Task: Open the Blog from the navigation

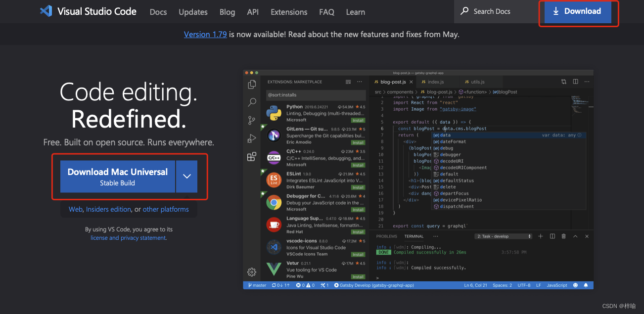Action: (x=227, y=12)
